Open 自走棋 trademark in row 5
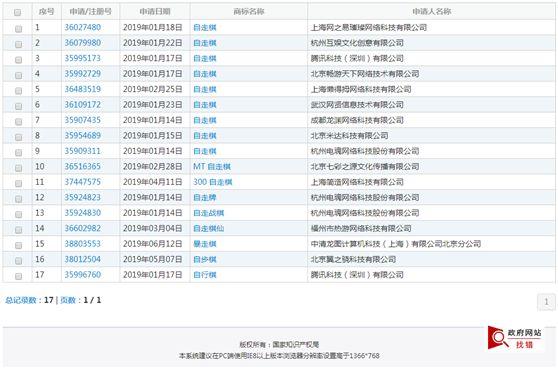This screenshot has height=369, width=558. [x=205, y=89]
